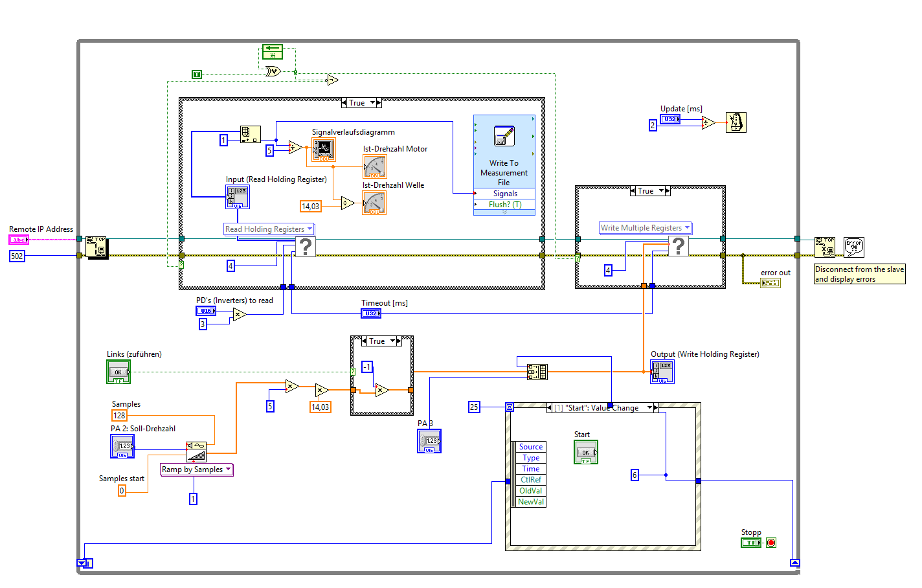Expand the Ramp by Samples selector
922x588 pixels.
tap(196, 469)
